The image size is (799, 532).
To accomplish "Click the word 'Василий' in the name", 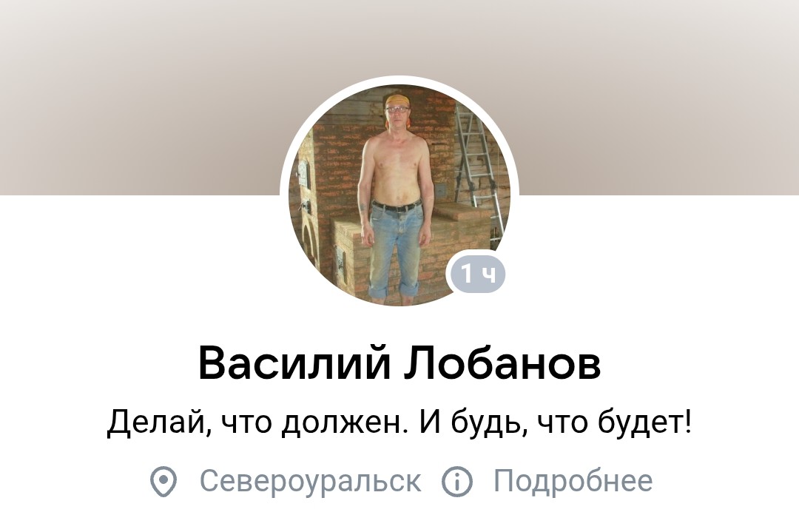I will point(294,363).
